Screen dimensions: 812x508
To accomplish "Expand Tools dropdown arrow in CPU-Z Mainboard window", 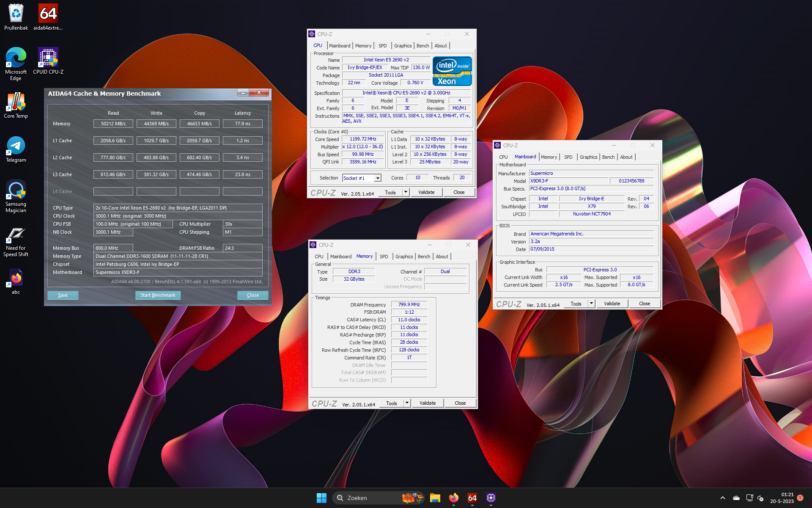I will [x=592, y=304].
